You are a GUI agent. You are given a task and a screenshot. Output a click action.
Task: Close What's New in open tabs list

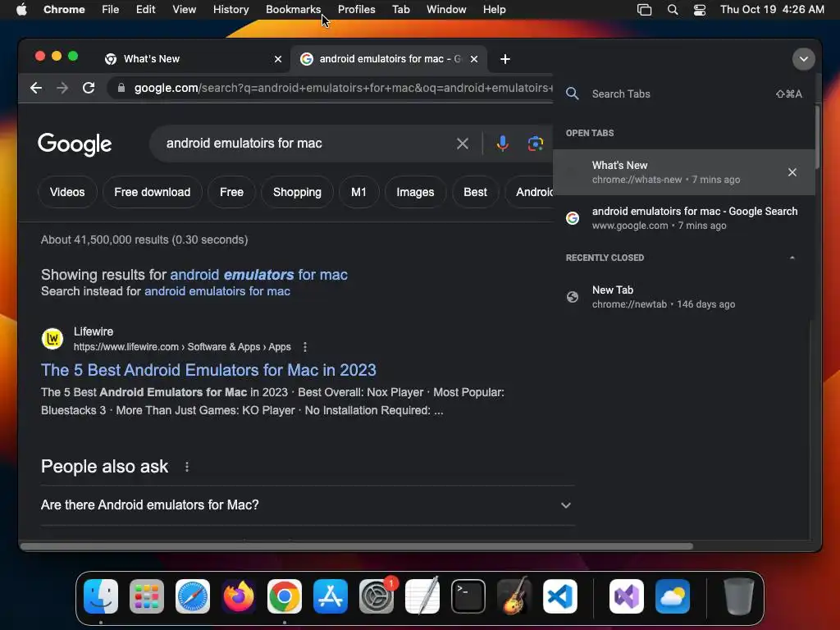pos(792,172)
